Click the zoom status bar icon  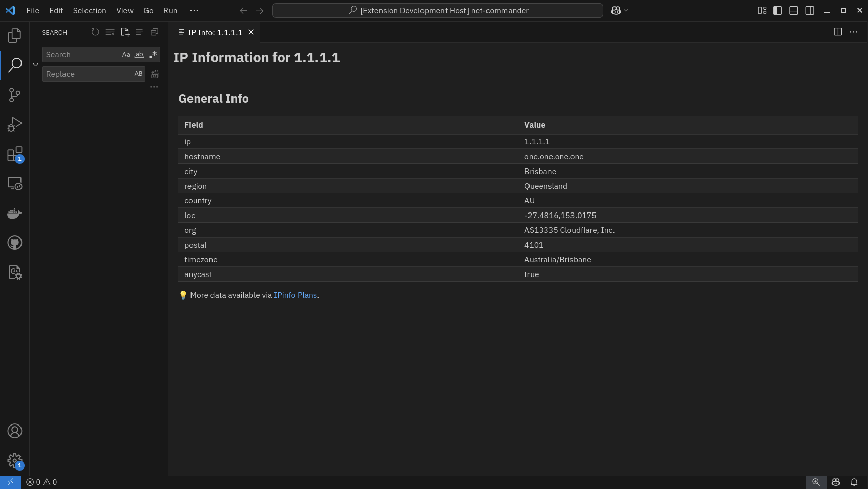[816, 482]
